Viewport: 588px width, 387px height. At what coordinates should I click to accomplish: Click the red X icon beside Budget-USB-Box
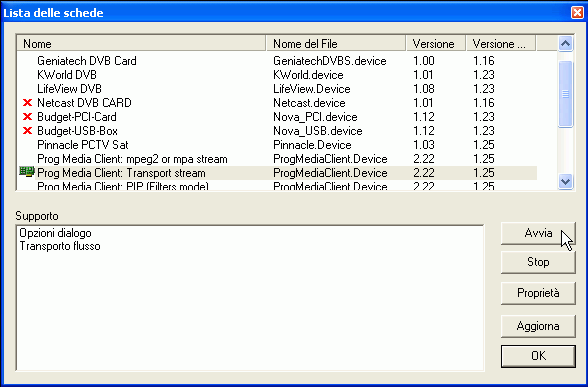(27, 131)
